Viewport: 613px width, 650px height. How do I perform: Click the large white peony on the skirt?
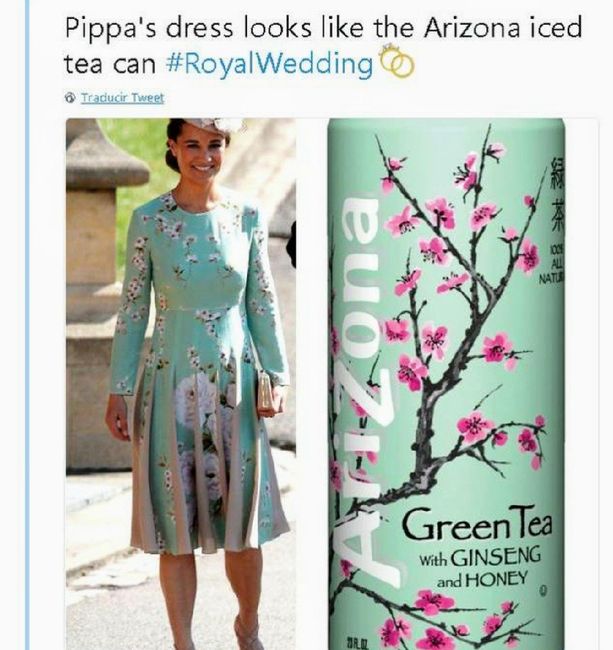pyautogui.click(x=198, y=400)
